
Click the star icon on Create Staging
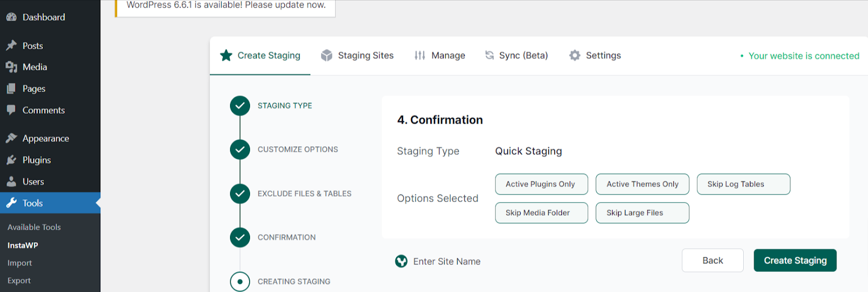click(226, 55)
